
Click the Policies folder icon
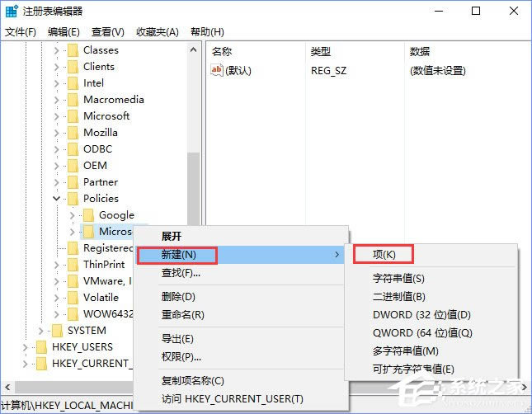click(73, 199)
